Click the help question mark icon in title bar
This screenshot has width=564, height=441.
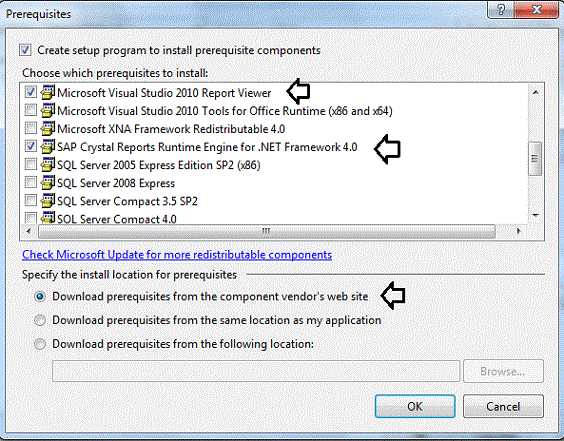(501, 9)
